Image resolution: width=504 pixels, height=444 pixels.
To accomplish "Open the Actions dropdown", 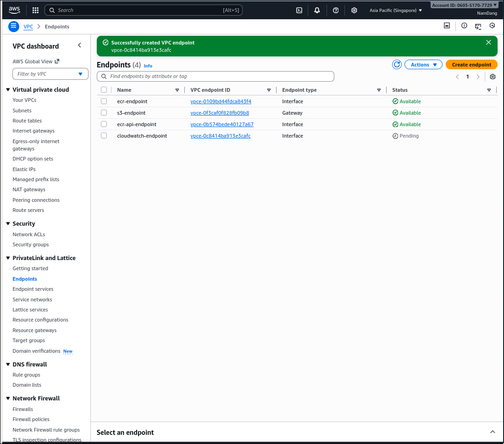I will pyautogui.click(x=423, y=64).
